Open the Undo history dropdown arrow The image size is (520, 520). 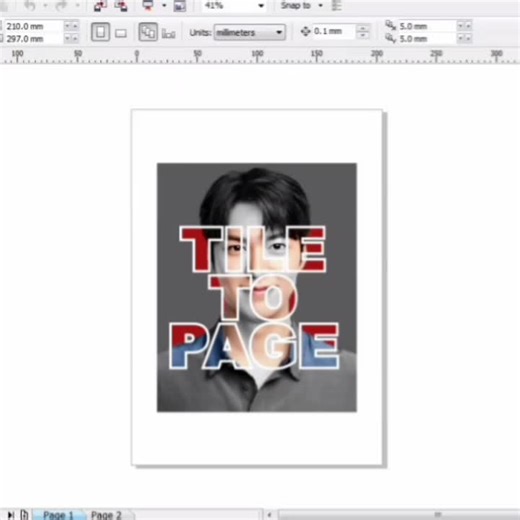45,5
